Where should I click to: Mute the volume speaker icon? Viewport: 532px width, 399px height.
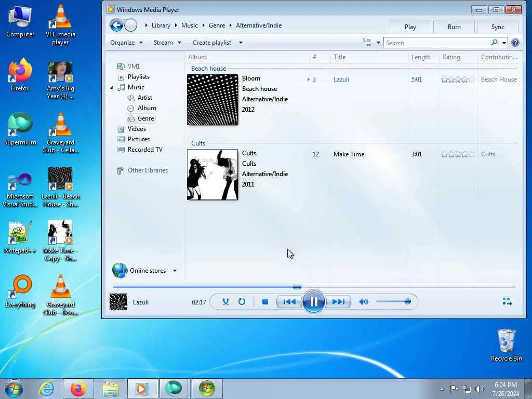pyautogui.click(x=363, y=302)
